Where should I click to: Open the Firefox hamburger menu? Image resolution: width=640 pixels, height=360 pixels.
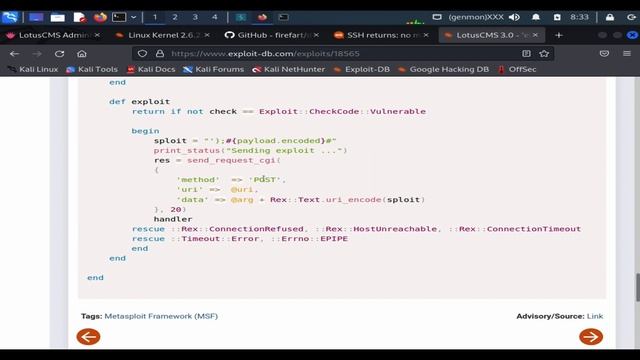pos(627,53)
